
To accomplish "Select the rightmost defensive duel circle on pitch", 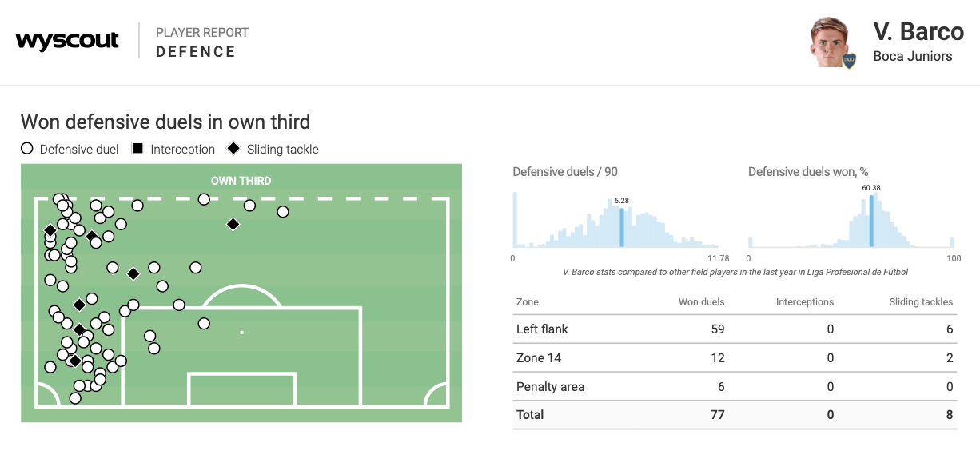I will (283, 212).
